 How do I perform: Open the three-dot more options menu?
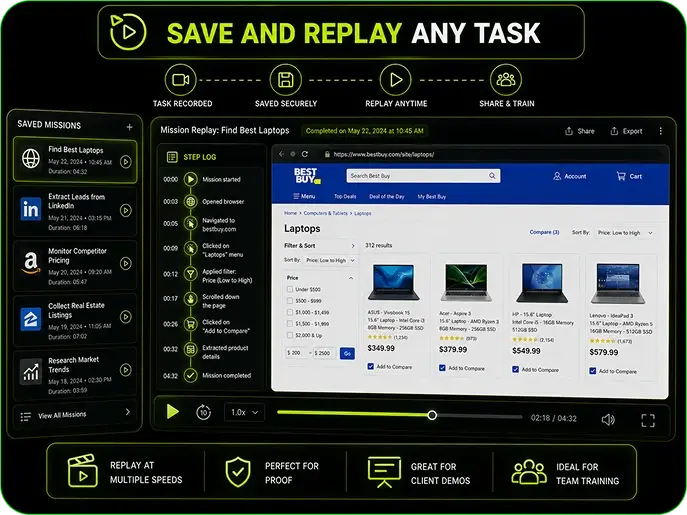point(660,131)
